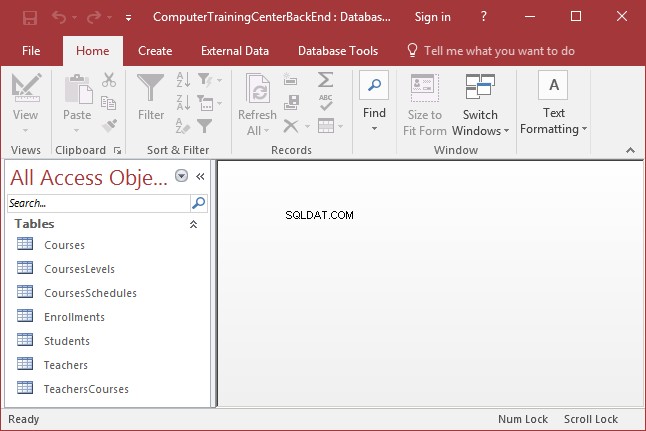Click the Cut scissors icon

[109, 80]
